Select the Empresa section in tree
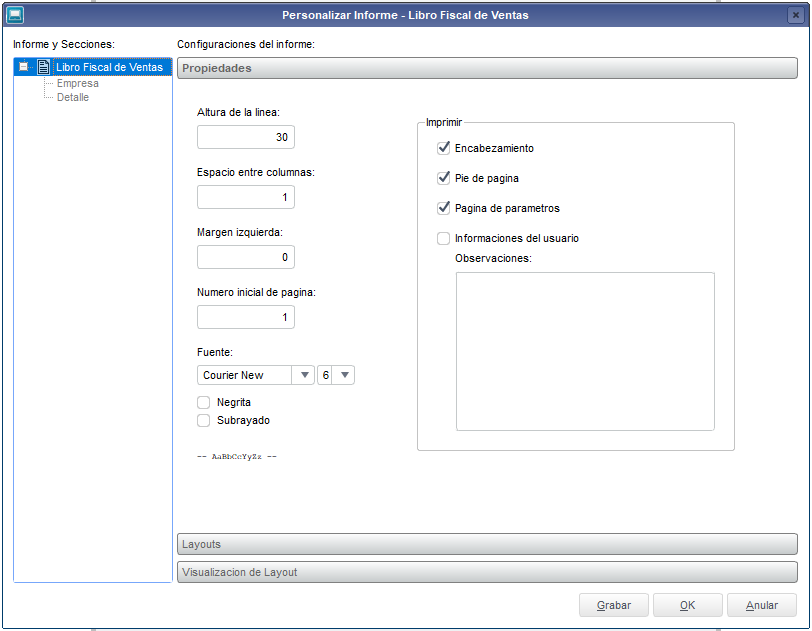Viewport: 812px width, 631px height. tap(78, 83)
